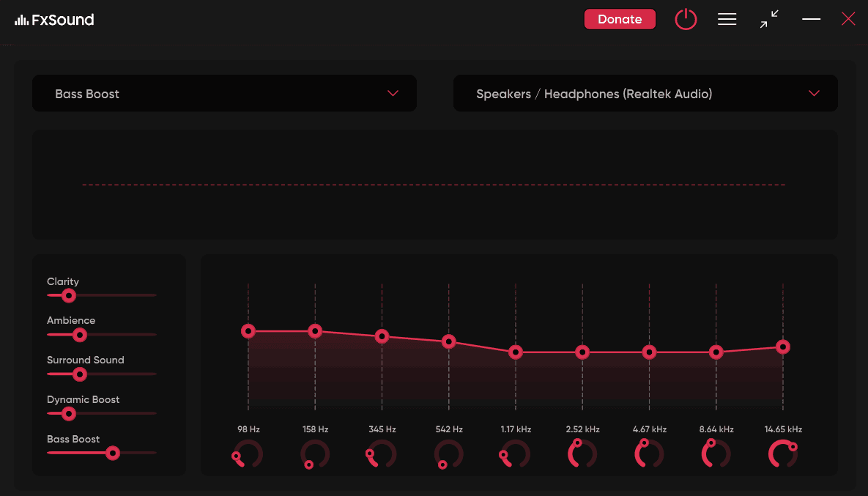Click the Clarity label text
The image size is (868, 496).
[62, 281]
